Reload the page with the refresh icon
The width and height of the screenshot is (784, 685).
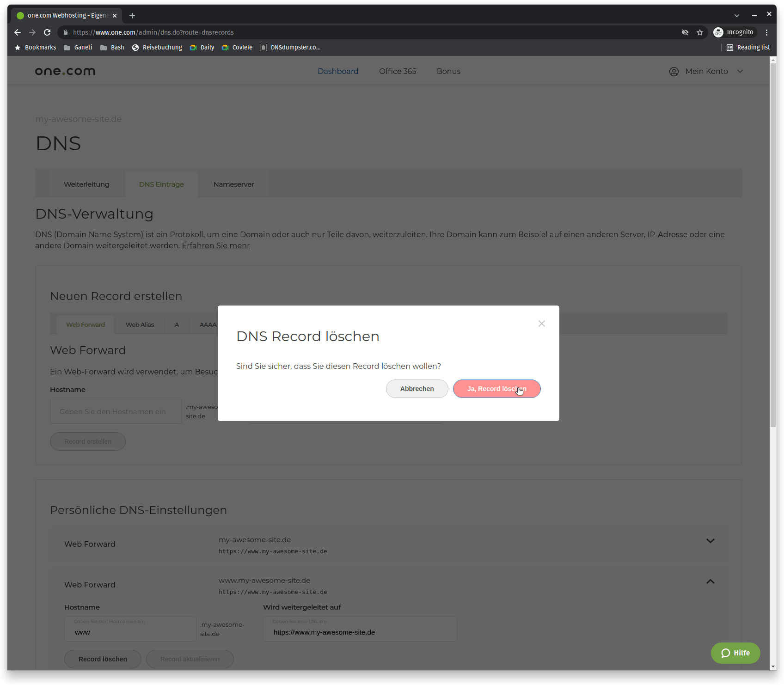coord(47,32)
